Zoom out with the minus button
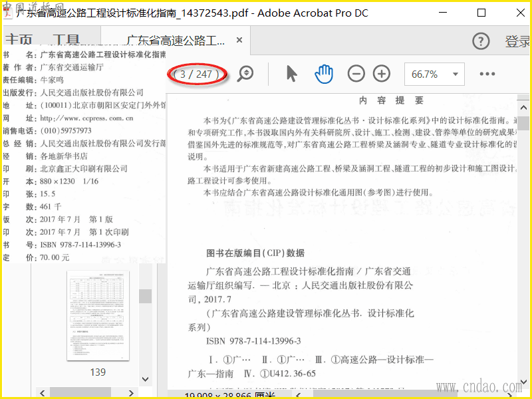Image resolution: width=532 pixels, height=399 pixels. (356, 74)
